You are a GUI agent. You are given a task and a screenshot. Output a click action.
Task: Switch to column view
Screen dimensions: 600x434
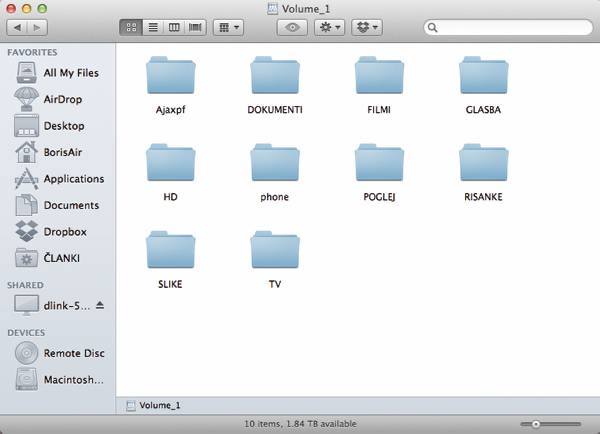click(174, 28)
